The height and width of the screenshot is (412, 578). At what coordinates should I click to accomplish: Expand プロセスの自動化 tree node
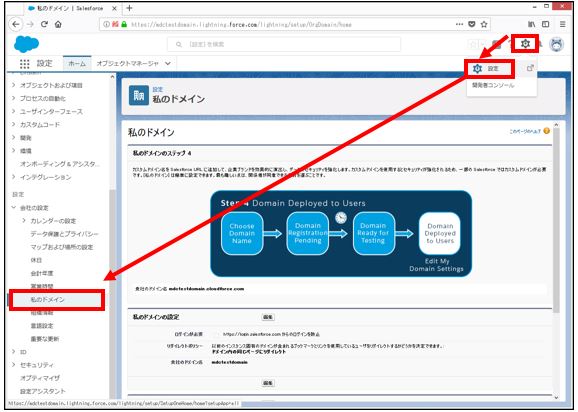[x=14, y=98]
